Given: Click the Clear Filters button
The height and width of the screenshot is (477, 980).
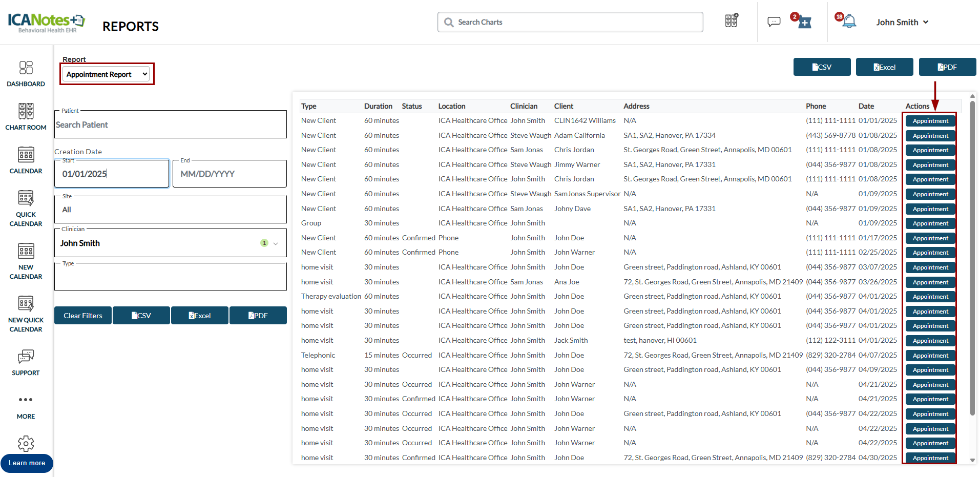Looking at the screenshot, I should [83, 316].
